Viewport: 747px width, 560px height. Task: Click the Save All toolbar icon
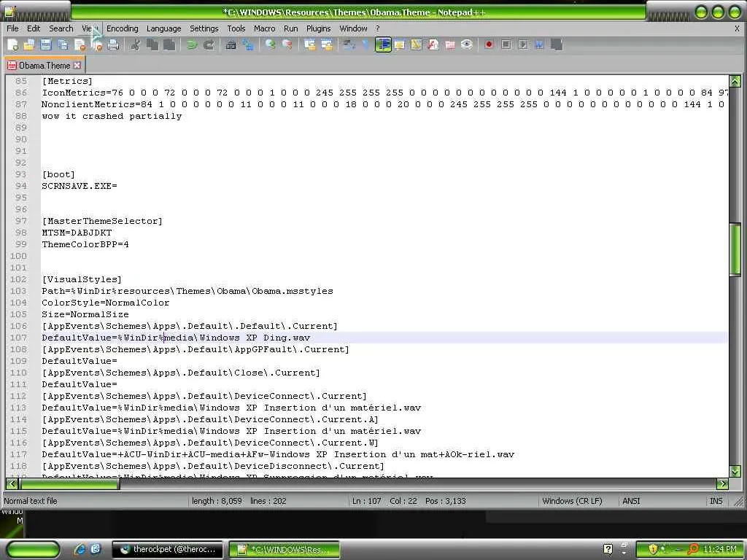[63, 44]
